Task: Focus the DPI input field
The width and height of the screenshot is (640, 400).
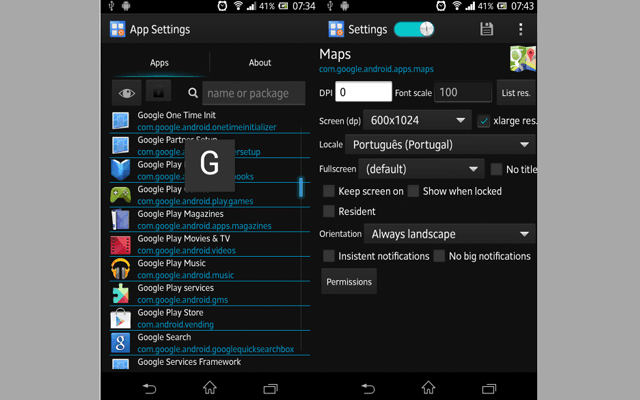Action: (x=363, y=92)
